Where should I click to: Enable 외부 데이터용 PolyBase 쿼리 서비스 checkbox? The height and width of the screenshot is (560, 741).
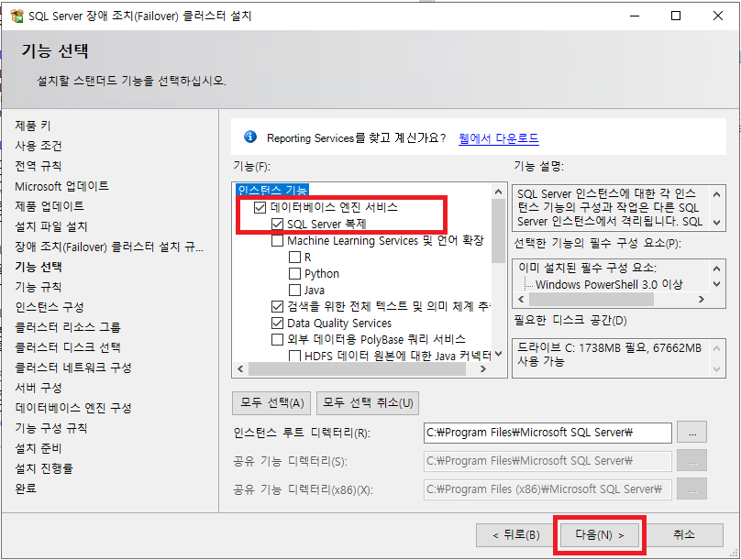(277, 339)
